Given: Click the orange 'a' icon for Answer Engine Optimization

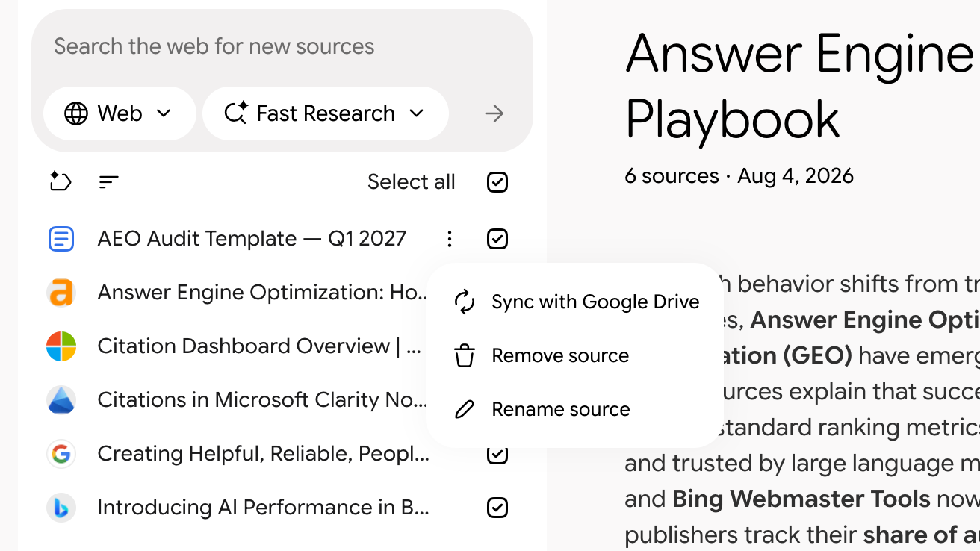Looking at the screenshot, I should click(x=61, y=293).
